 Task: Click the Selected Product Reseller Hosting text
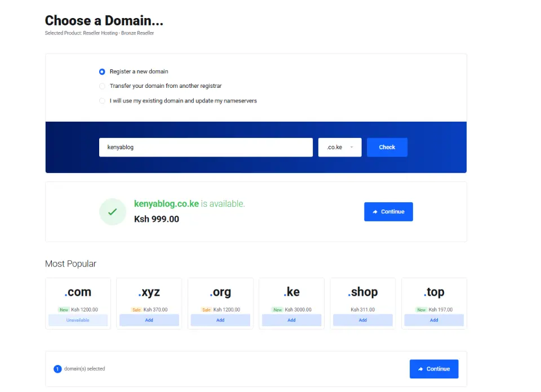click(99, 33)
